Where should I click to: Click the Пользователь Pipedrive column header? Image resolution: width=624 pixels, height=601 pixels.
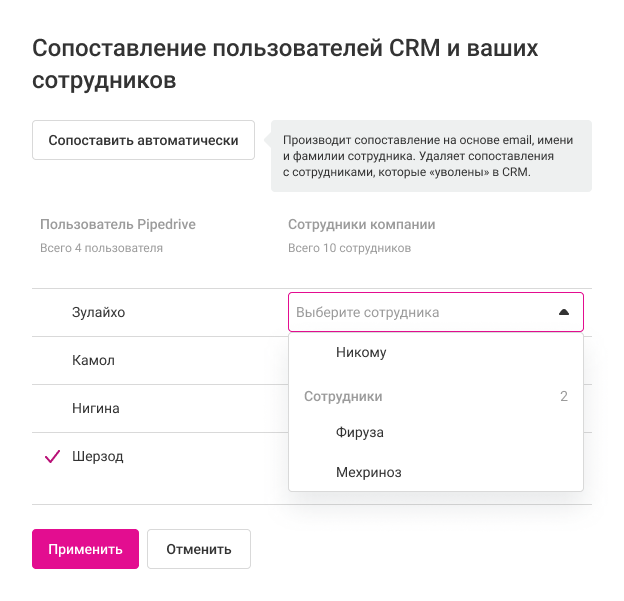(x=117, y=224)
